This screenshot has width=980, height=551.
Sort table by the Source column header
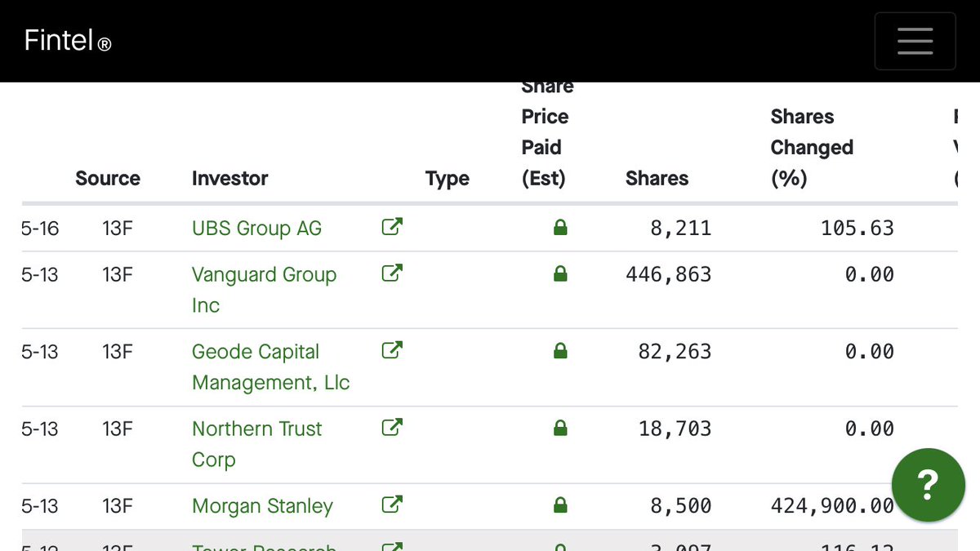click(x=108, y=179)
